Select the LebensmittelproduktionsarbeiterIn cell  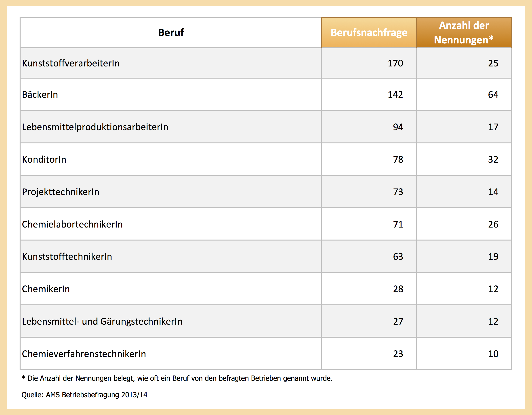tap(95, 127)
